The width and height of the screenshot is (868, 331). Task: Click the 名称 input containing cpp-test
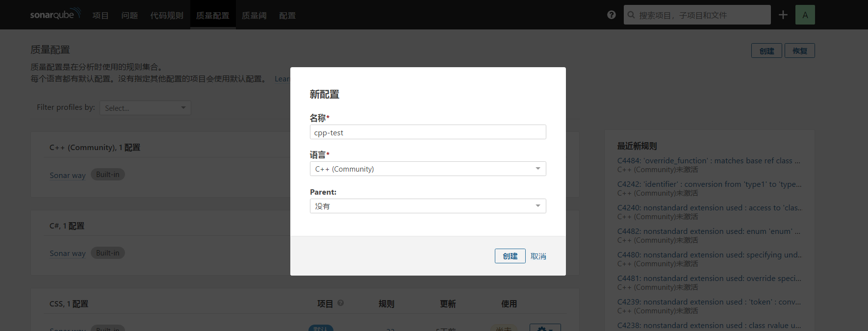click(428, 132)
